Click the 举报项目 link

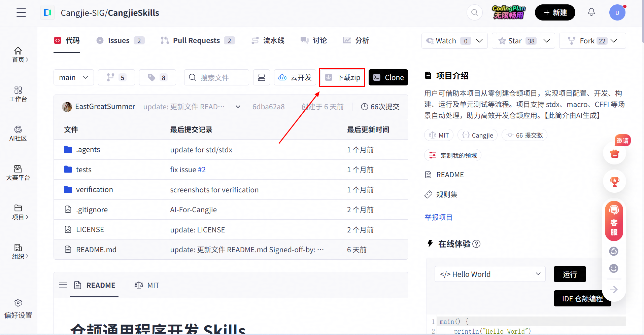point(438,217)
